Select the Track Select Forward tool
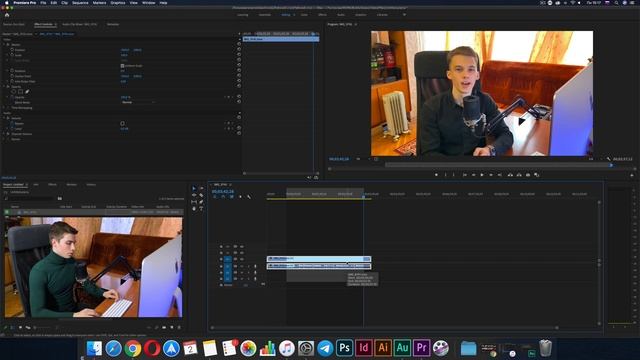Viewport: 640px width, 360px height. pyautogui.click(x=202, y=188)
